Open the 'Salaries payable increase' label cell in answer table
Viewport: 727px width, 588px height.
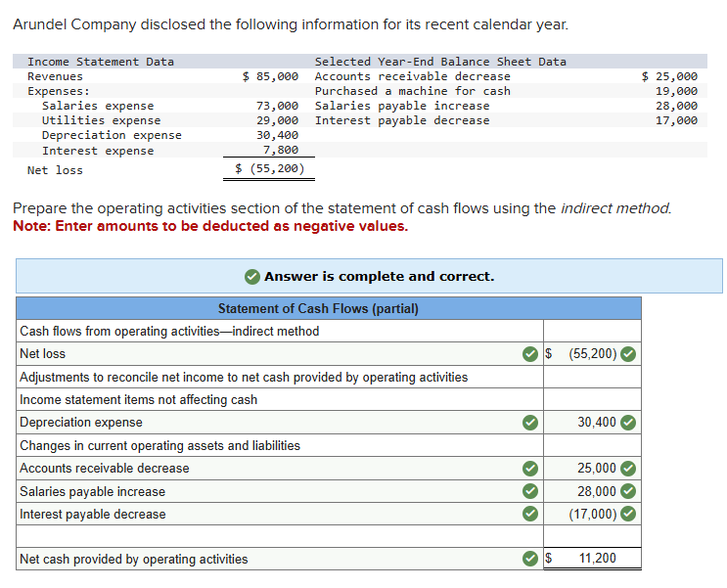(264, 491)
